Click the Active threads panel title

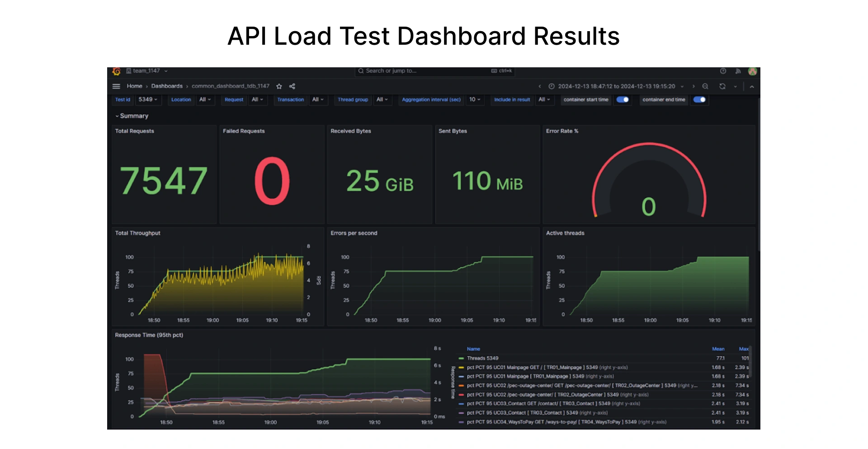[x=565, y=233]
